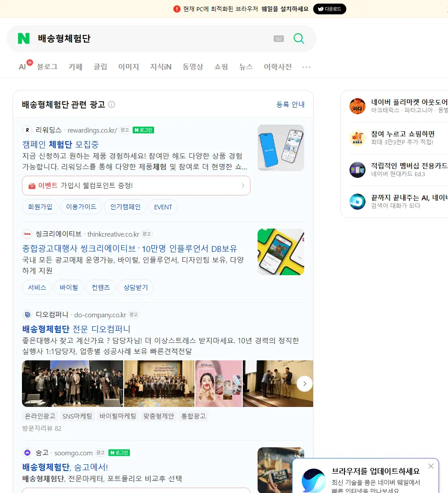This screenshot has height=493, width=448.
Task: Show next images in 디오컴퍼니 carousel
Action: coord(305,384)
